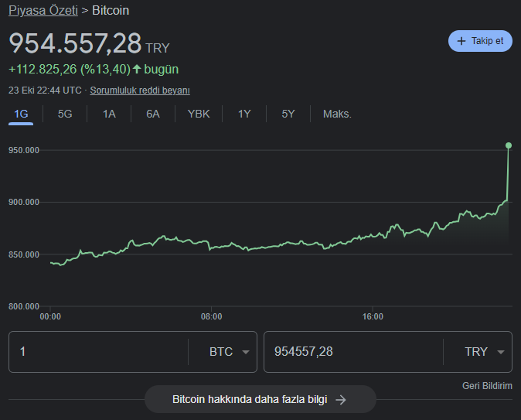Show the 5Y chart range
Image resolution: width=521 pixels, height=420 pixels.
288,114
